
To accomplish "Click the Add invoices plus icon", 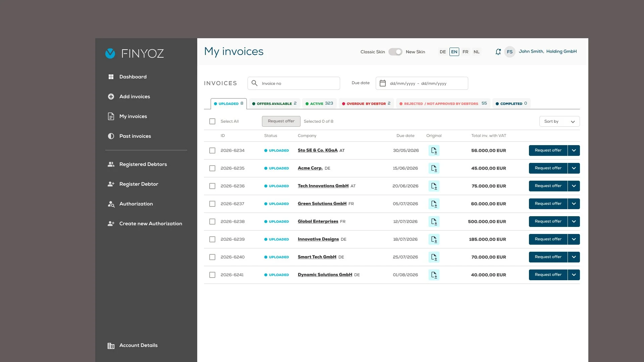I will pyautogui.click(x=111, y=97).
